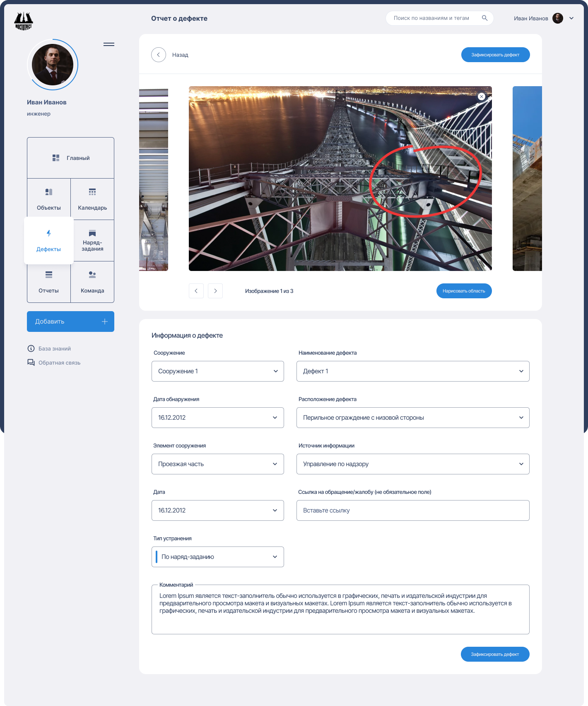Click the База знаний info icon
Viewport: 588px width, 706px height.
pos(31,348)
